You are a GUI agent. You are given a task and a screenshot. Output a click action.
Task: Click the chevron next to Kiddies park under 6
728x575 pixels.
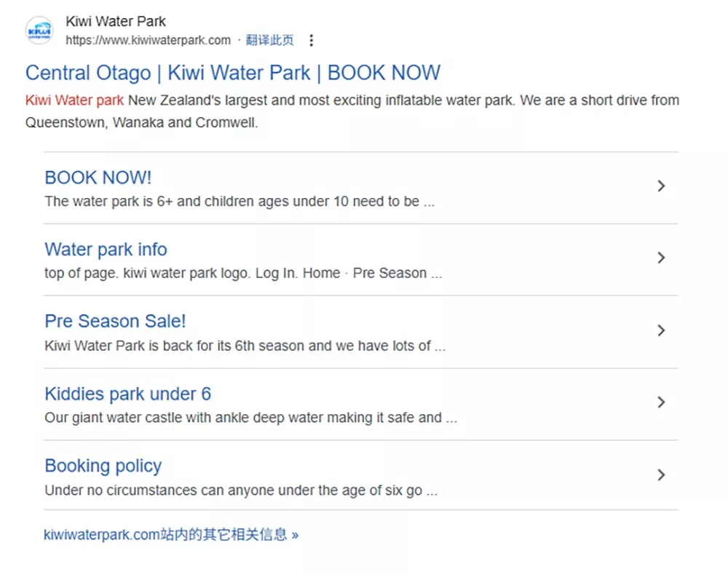point(662,402)
